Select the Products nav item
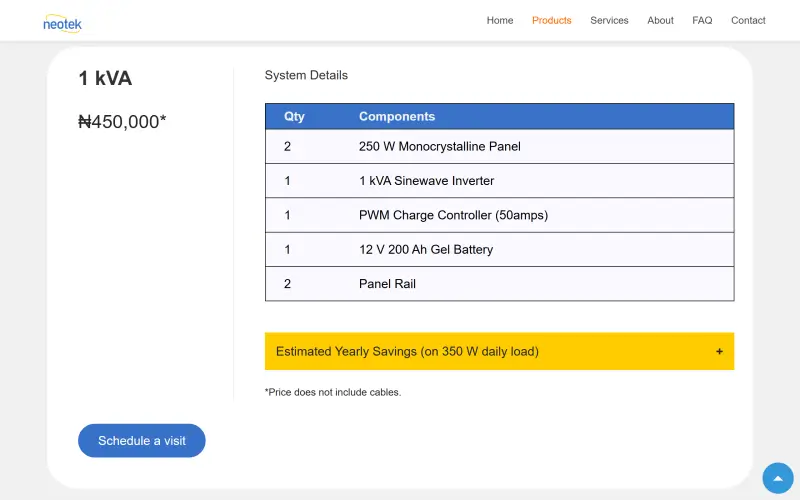Screen dimensions: 800x500 tap(552, 20)
